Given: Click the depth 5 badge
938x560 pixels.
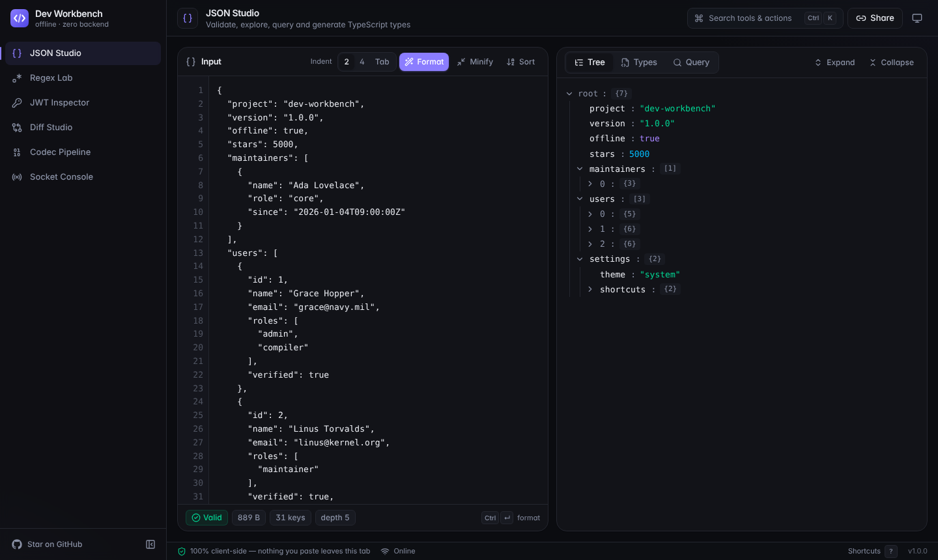Looking at the screenshot, I should (x=335, y=518).
